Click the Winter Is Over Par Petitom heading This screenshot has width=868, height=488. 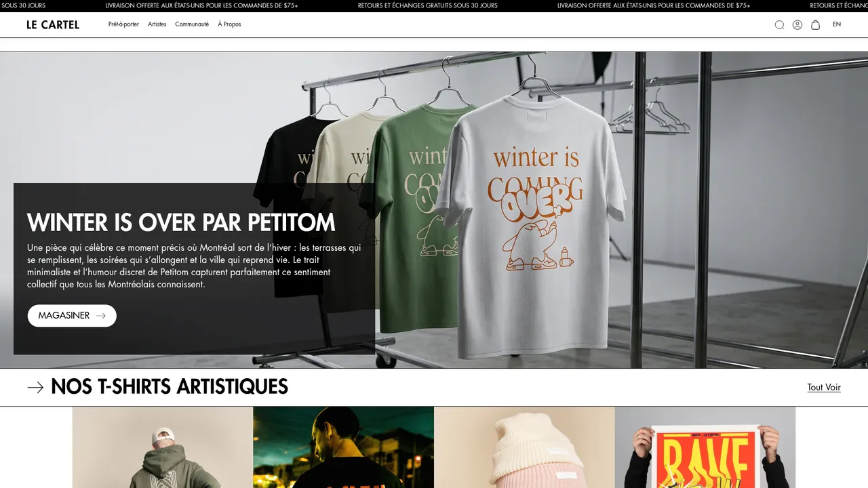[x=181, y=222]
